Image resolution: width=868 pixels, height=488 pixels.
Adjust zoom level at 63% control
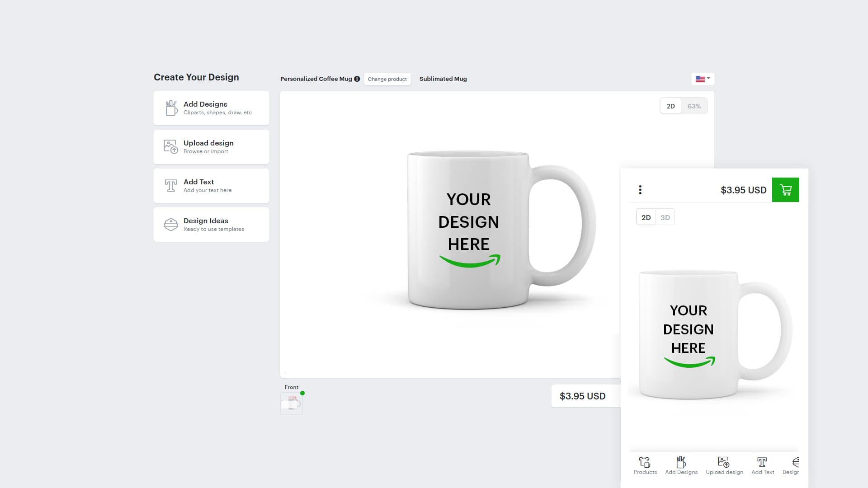tap(694, 105)
